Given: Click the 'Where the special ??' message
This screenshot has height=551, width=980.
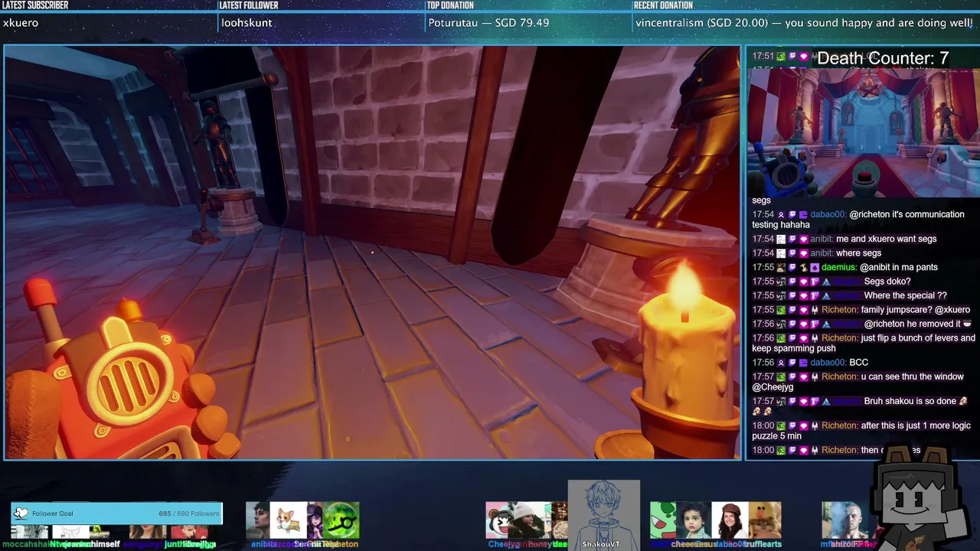Looking at the screenshot, I should coord(905,295).
